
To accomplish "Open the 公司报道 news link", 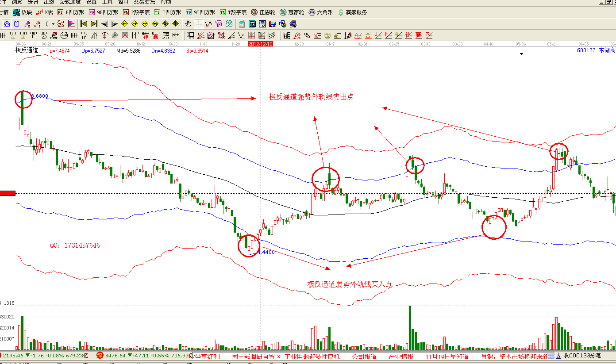I will 364,356.
